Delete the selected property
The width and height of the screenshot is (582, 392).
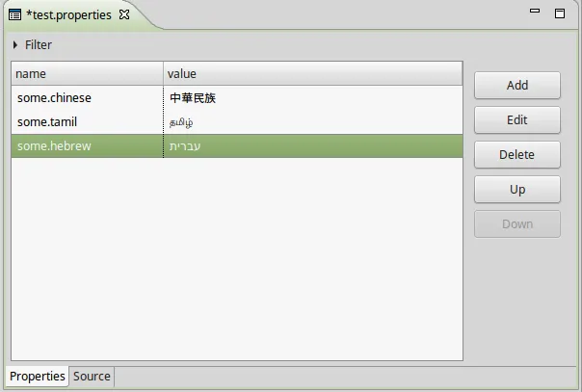[517, 155]
